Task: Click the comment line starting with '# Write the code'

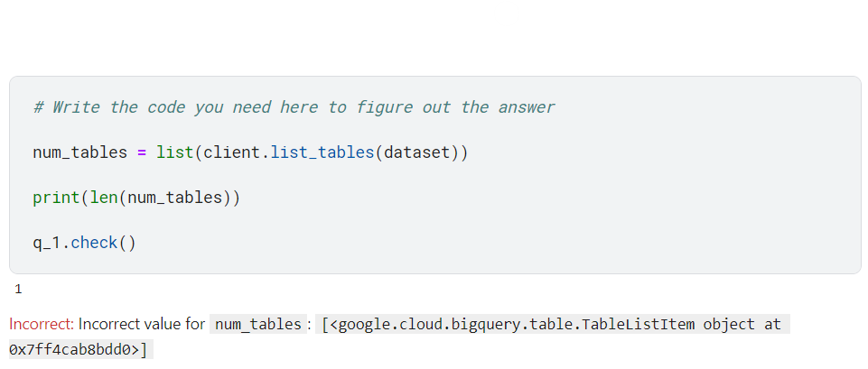Action: pos(294,106)
